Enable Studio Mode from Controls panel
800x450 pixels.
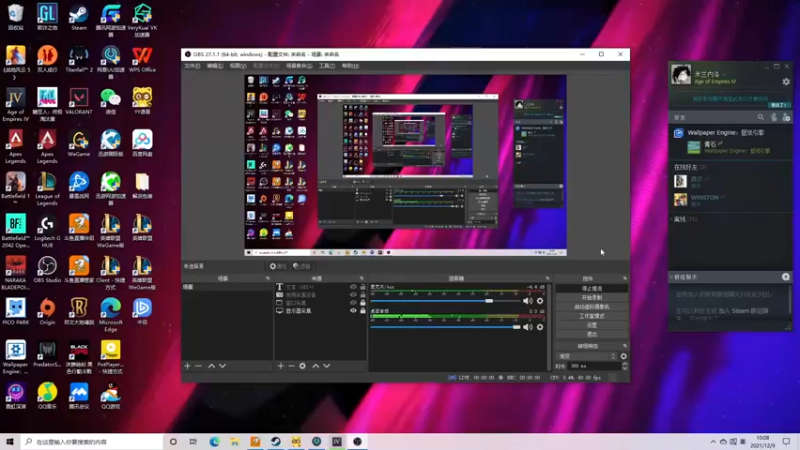pyautogui.click(x=591, y=316)
